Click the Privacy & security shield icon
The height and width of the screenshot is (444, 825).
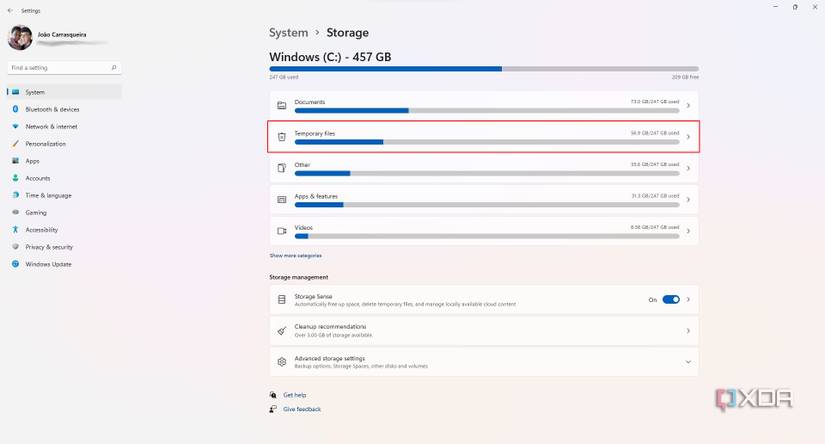[15, 247]
